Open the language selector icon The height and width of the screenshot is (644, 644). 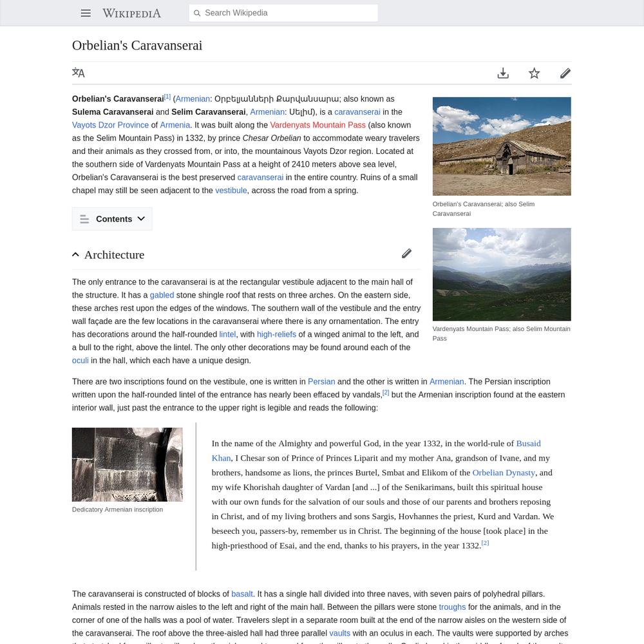pyautogui.click(x=79, y=73)
